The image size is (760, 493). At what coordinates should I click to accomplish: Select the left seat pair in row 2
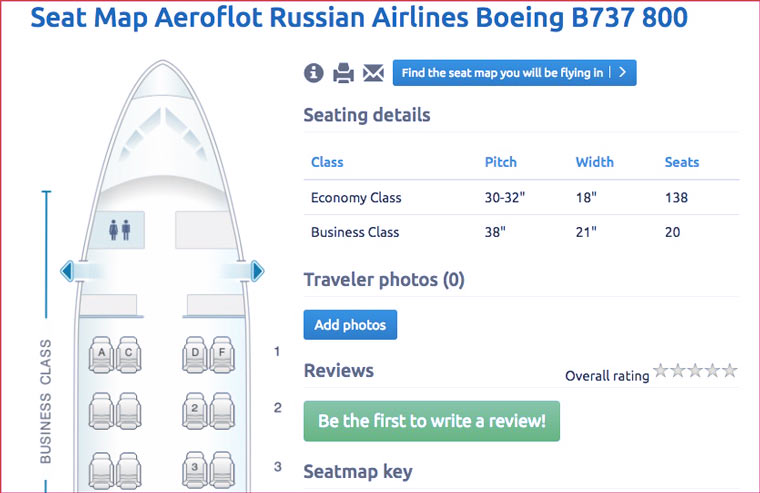tap(115, 408)
